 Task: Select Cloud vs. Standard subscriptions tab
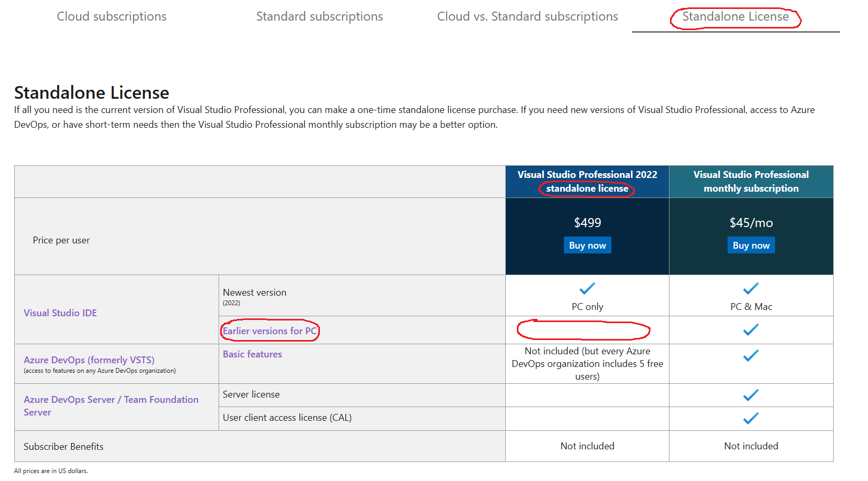(527, 16)
